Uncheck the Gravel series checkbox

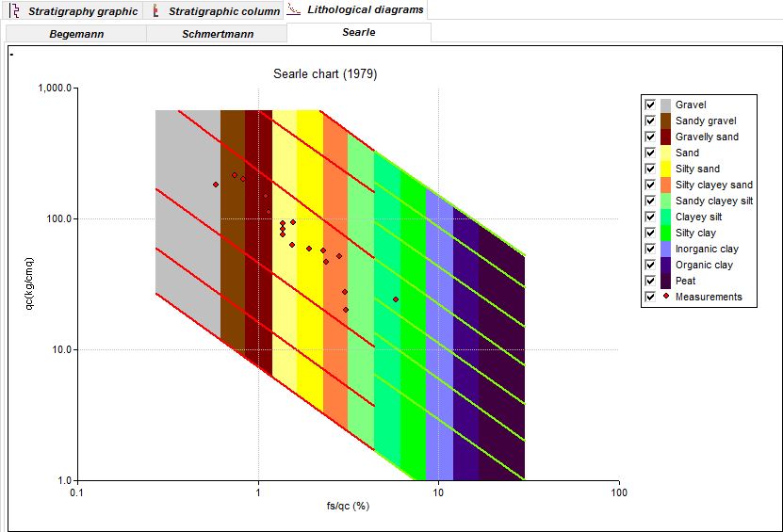tap(649, 105)
